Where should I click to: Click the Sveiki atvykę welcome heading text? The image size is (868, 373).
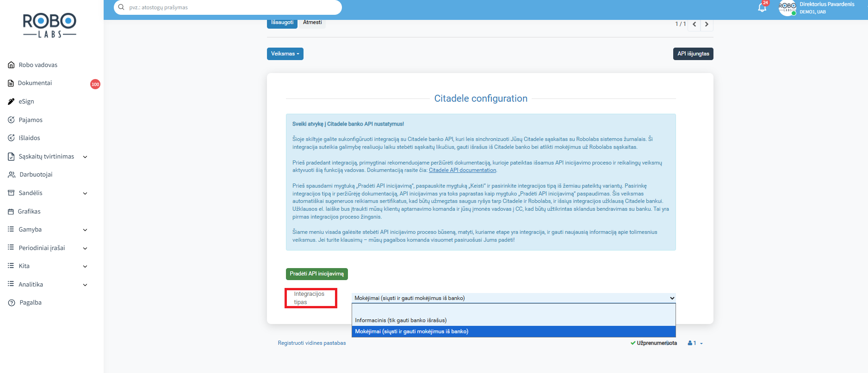[348, 124]
